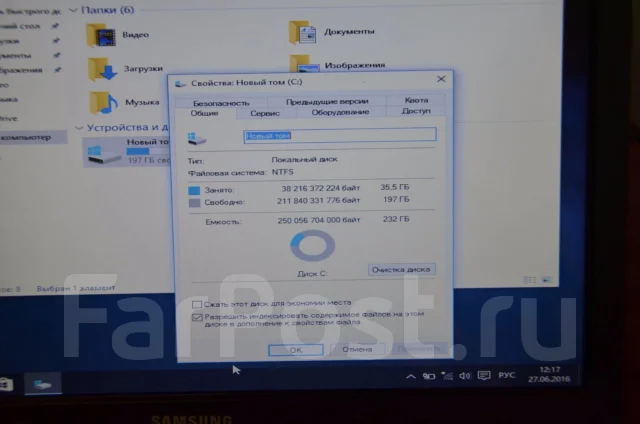Click the Документы folder label
The height and width of the screenshot is (424, 640).
349,31
